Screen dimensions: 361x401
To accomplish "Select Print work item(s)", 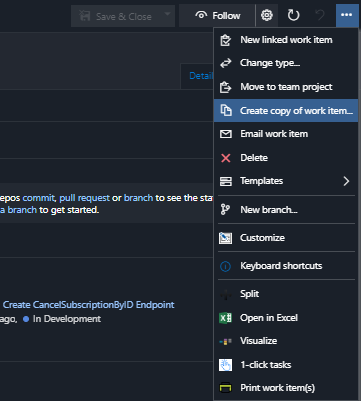I will click(x=286, y=388).
